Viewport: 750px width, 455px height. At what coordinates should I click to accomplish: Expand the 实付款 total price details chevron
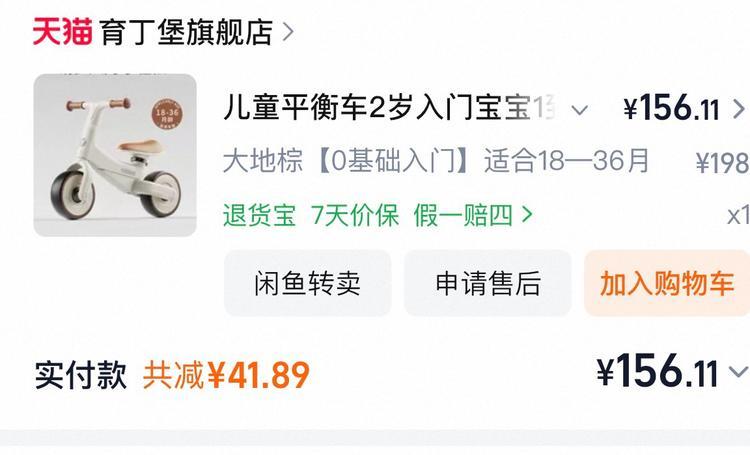(x=739, y=372)
